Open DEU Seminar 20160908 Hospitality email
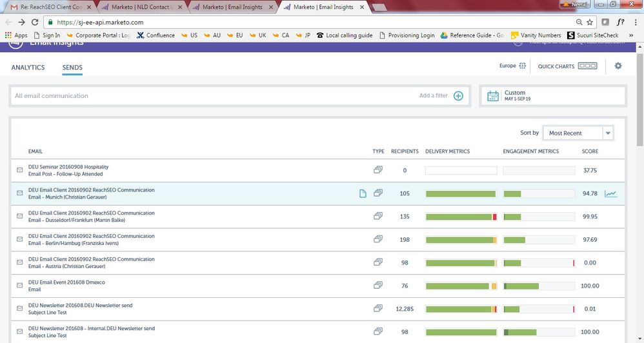 pos(68,167)
